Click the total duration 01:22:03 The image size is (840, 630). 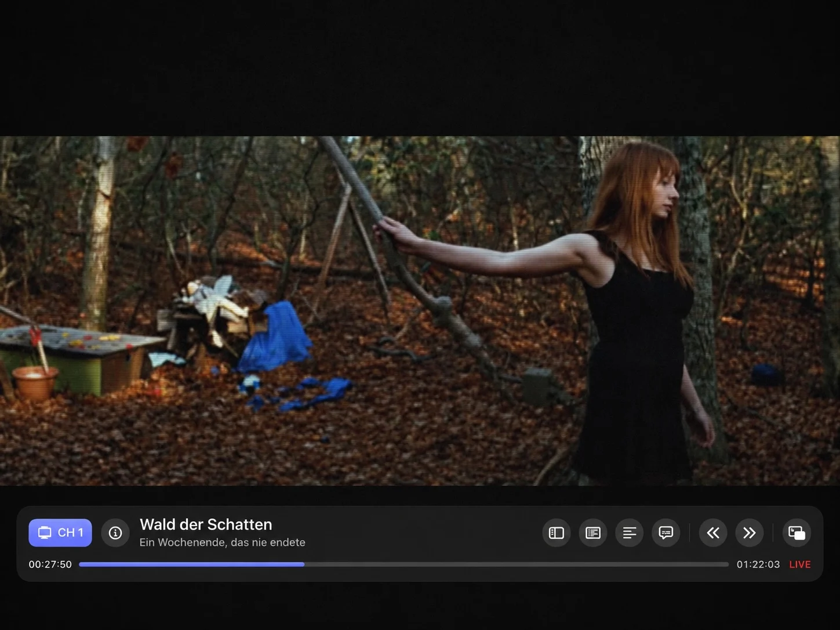point(758,564)
